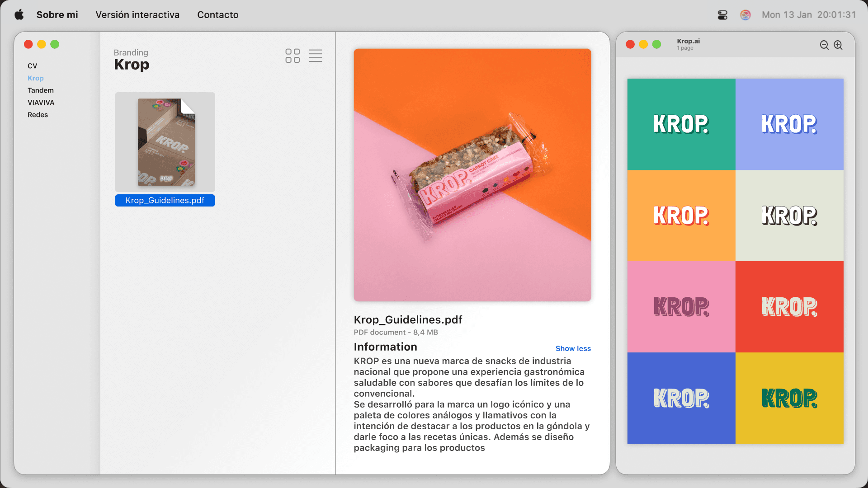Select CV in the sidebar
The image size is (868, 488).
tap(33, 66)
